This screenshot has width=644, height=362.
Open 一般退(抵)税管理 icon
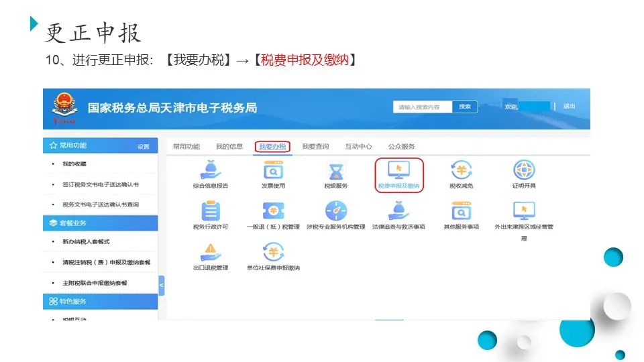[273, 211]
